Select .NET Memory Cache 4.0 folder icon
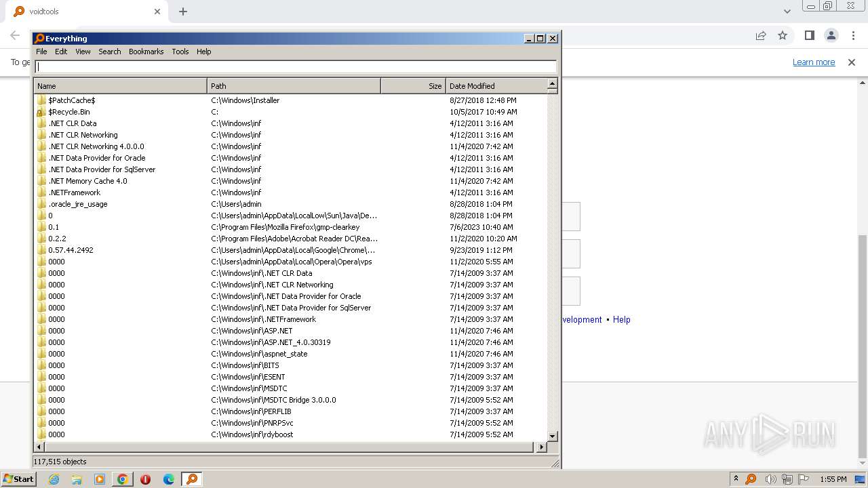This screenshot has height=488, width=868. (41, 181)
